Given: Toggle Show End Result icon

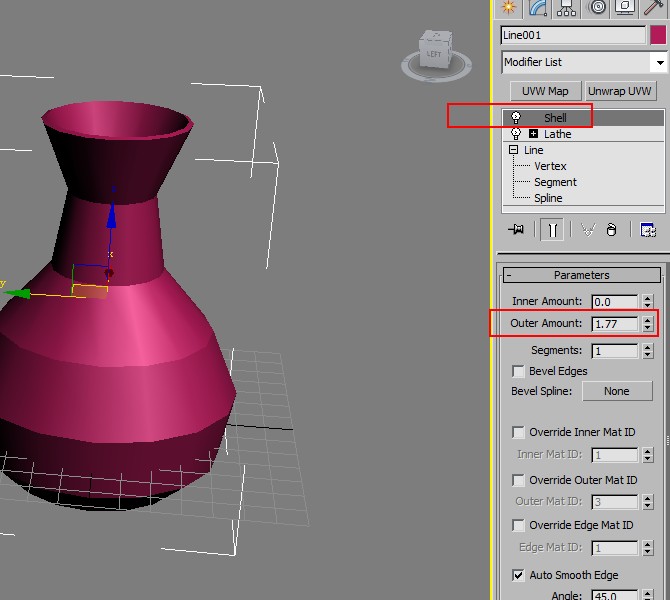Looking at the screenshot, I should point(552,230).
